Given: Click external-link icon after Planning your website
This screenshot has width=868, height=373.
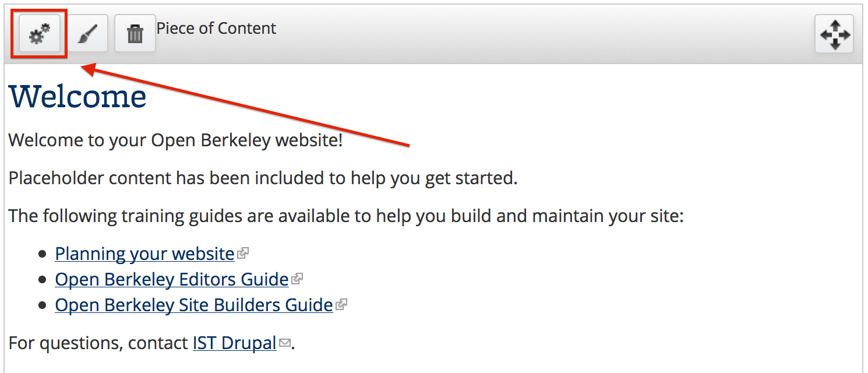Looking at the screenshot, I should tap(244, 254).
